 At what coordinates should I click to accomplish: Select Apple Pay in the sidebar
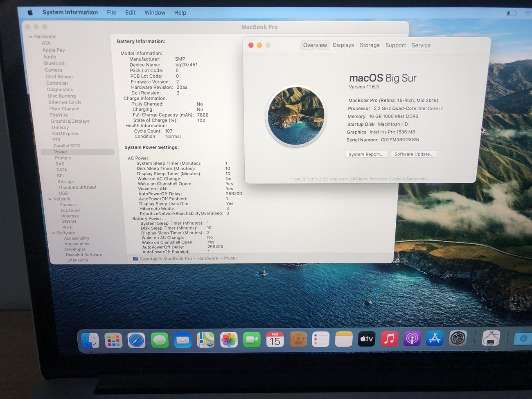pyautogui.click(x=54, y=50)
